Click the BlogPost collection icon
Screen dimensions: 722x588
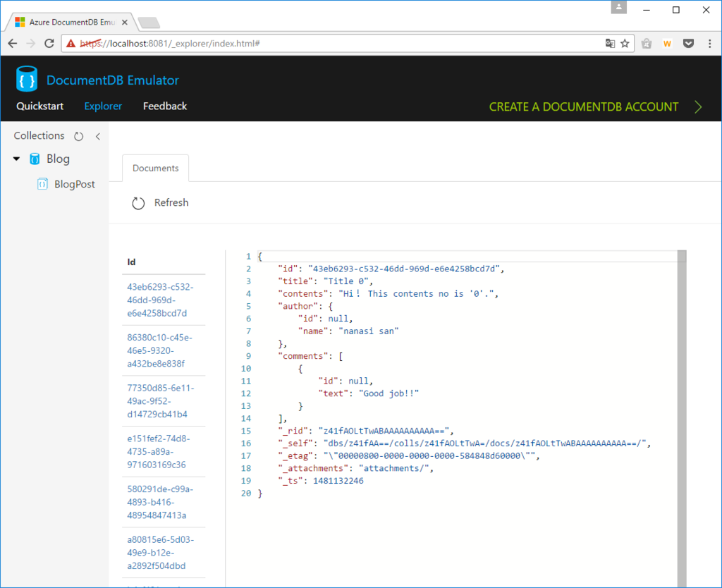43,184
